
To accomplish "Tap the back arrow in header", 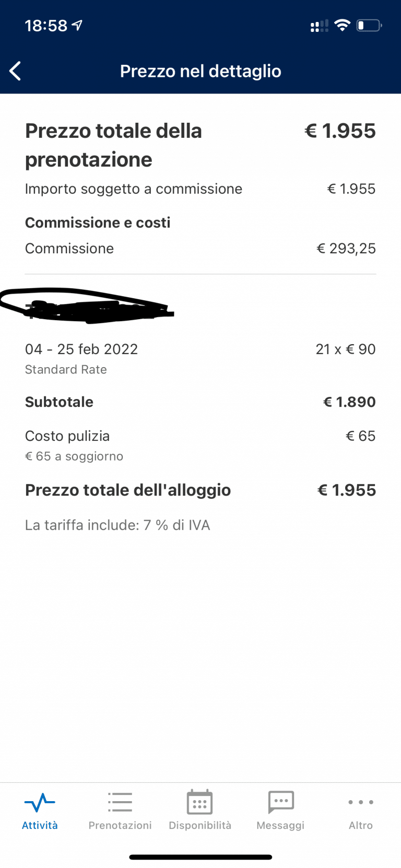I will pyautogui.click(x=16, y=71).
